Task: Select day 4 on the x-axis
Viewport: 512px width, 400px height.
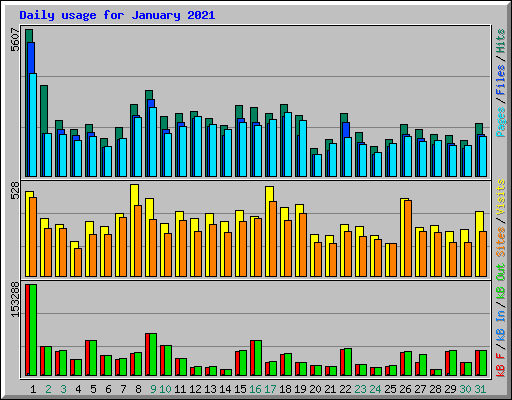Action: pyautogui.click(x=78, y=389)
